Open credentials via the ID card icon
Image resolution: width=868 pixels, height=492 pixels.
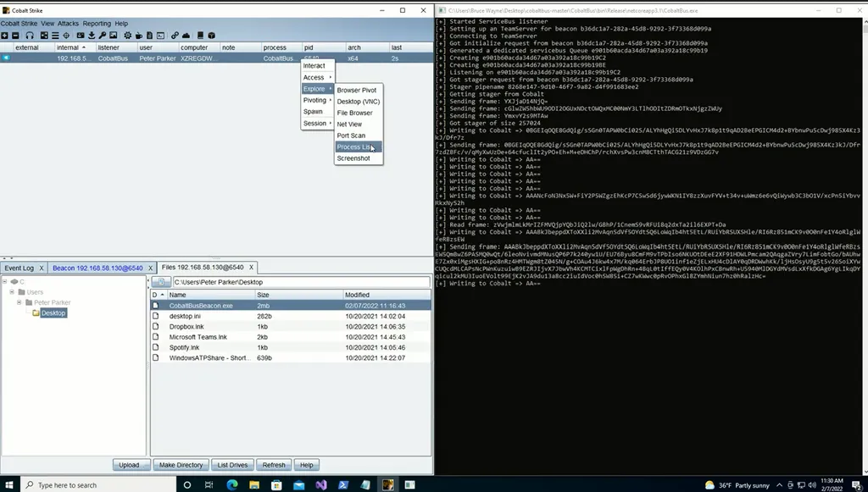[x=81, y=36]
